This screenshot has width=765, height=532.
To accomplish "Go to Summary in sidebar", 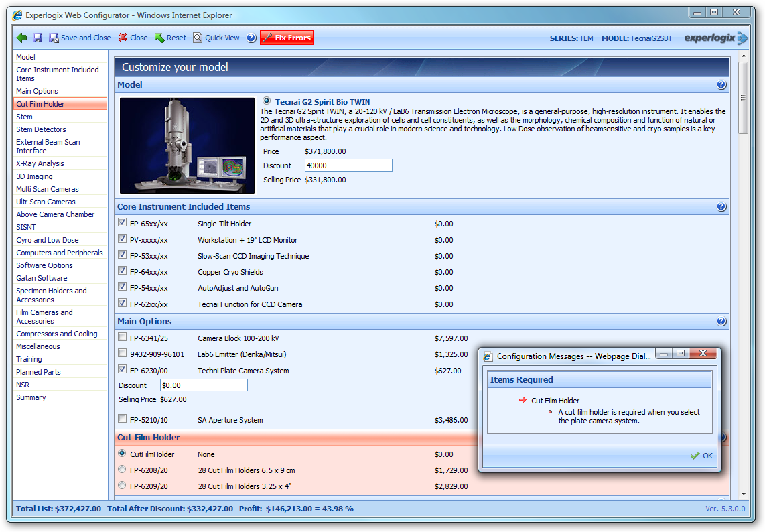I will tap(31, 397).
